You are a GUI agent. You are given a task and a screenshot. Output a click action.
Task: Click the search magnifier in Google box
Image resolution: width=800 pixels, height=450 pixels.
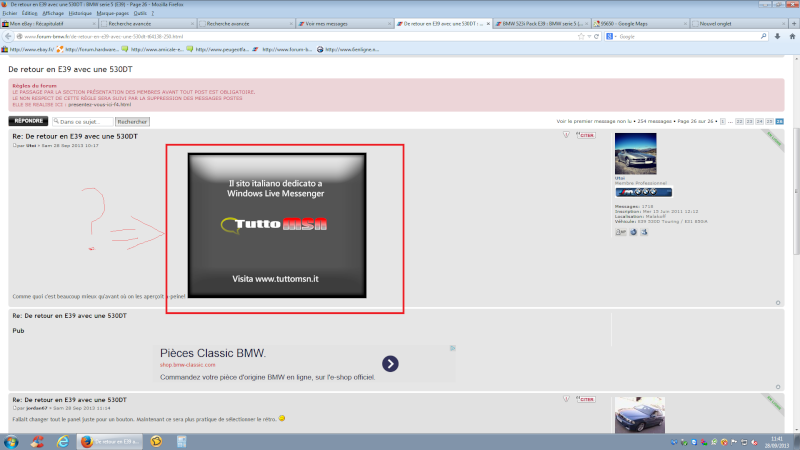point(764,37)
